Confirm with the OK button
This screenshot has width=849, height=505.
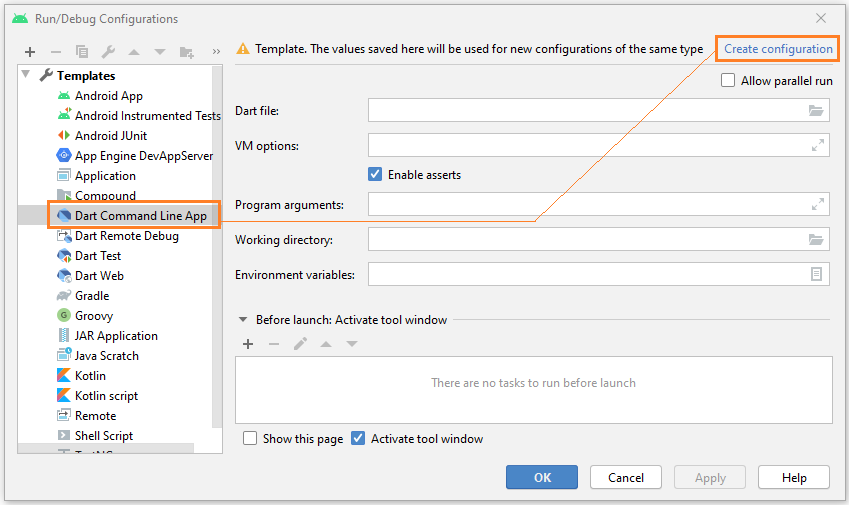[x=542, y=477]
